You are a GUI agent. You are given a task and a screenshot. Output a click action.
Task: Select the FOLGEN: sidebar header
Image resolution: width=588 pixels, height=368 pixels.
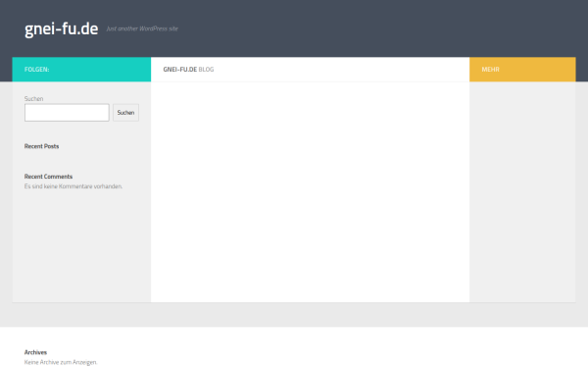pyautogui.click(x=81, y=70)
